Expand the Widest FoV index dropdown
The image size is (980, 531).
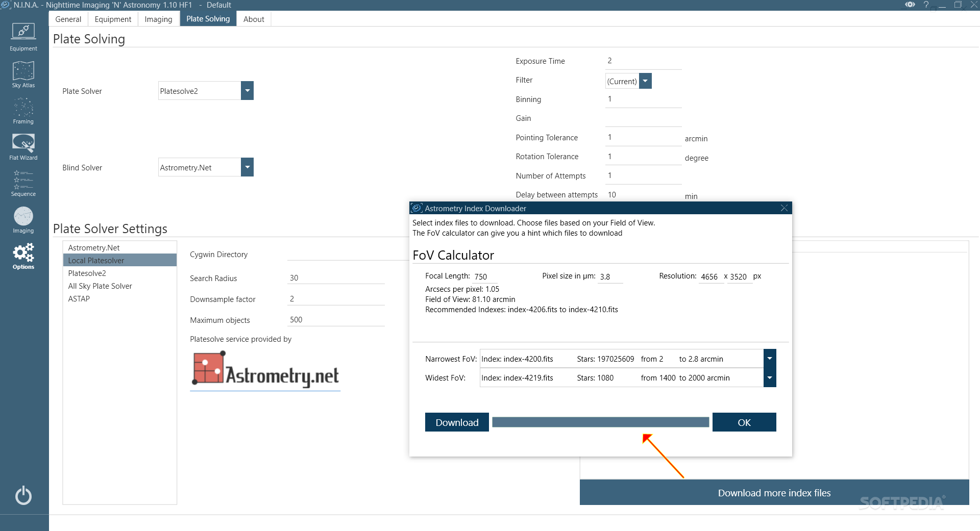pos(770,378)
